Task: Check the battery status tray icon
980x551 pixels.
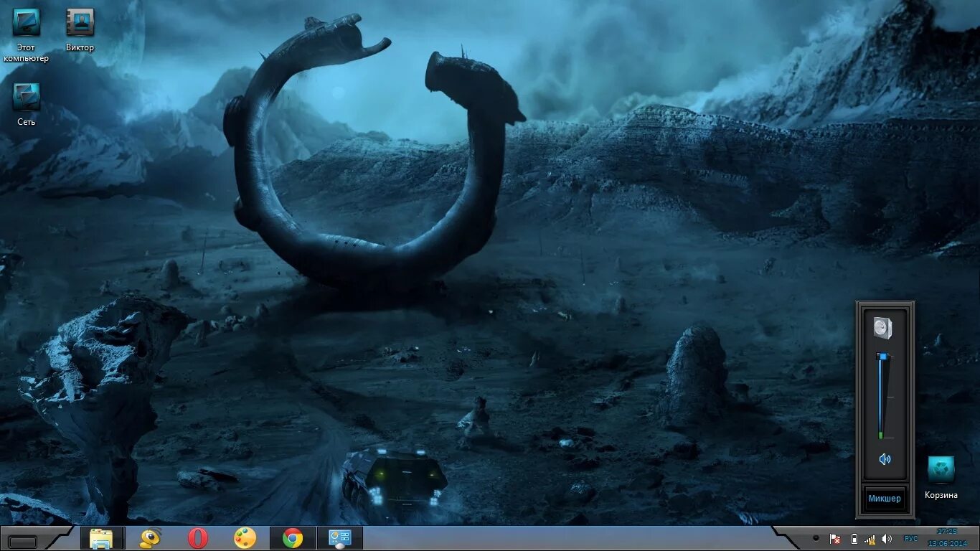Action: point(854,539)
